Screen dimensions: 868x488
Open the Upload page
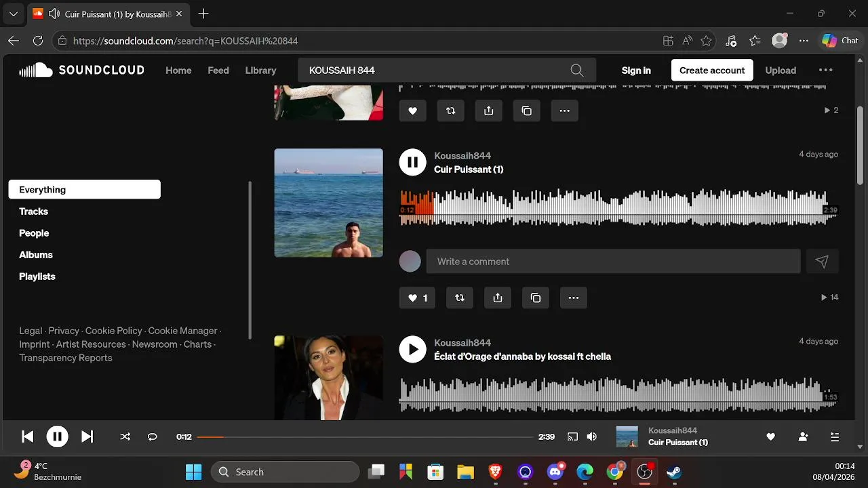coord(781,70)
